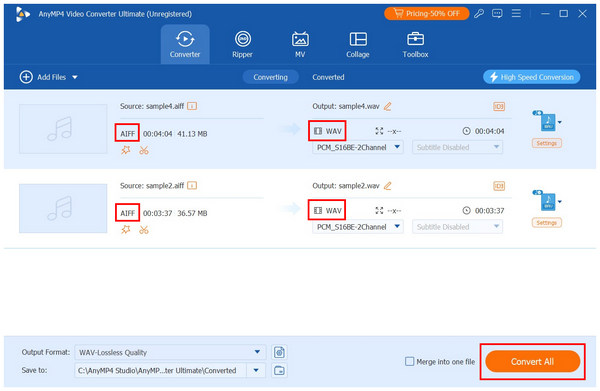Expand format arrow beside sample4.wav format icon

pos(559,122)
